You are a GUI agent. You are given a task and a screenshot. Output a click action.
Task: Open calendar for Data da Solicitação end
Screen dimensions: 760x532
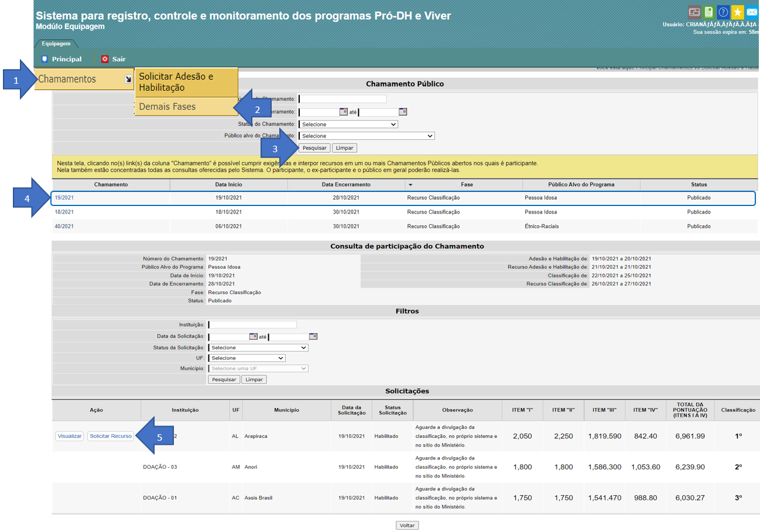pyautogui.click(x=313, y=337)
